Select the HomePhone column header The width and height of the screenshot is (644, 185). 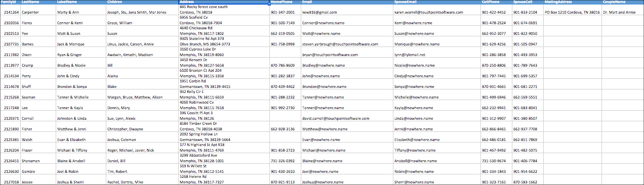(x=286, y=3)
